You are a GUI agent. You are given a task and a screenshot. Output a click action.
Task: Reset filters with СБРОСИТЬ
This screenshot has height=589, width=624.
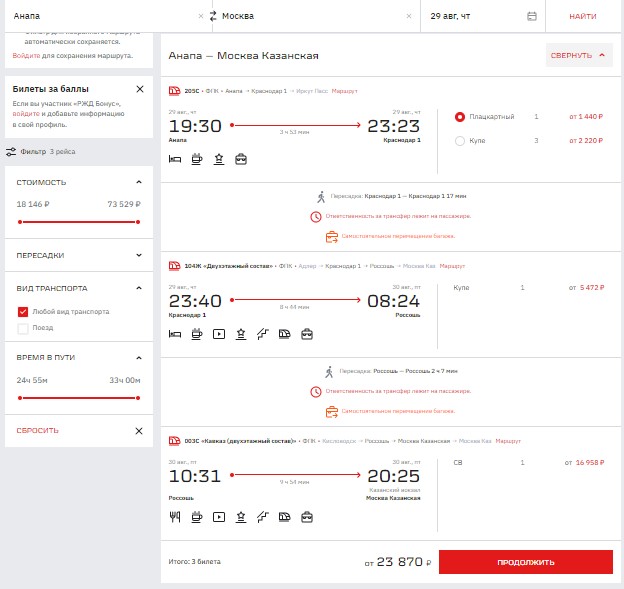click(37, 431)
